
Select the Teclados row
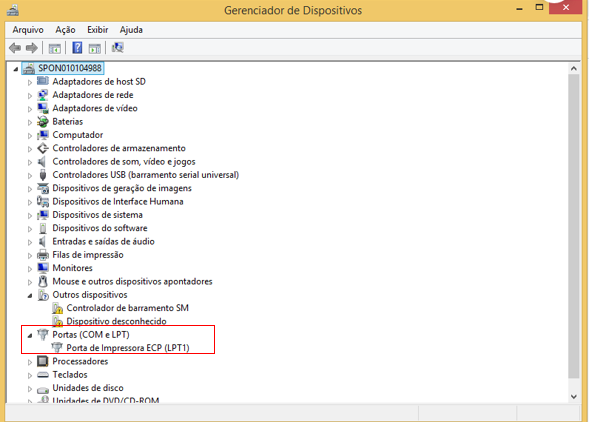coord(70,375)
